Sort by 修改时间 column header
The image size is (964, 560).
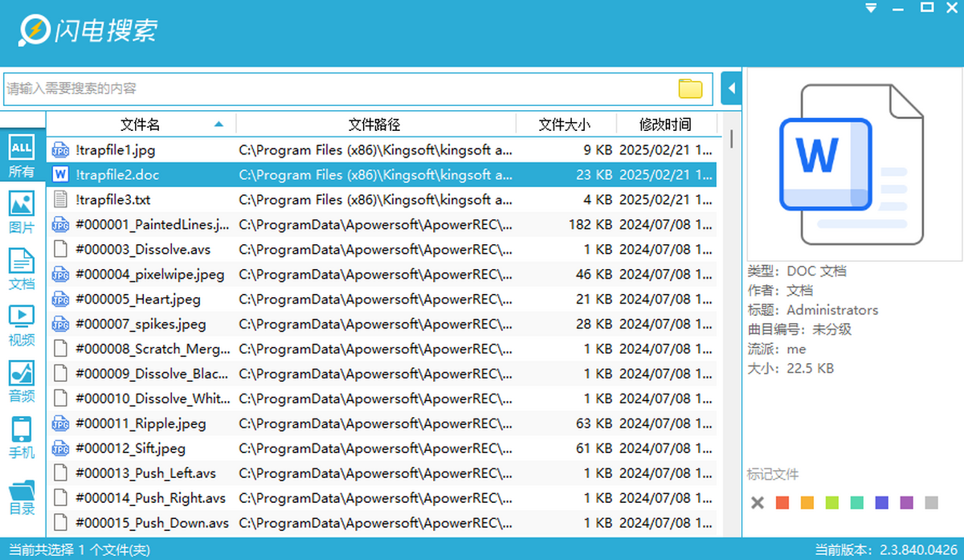tap(664, 125)
